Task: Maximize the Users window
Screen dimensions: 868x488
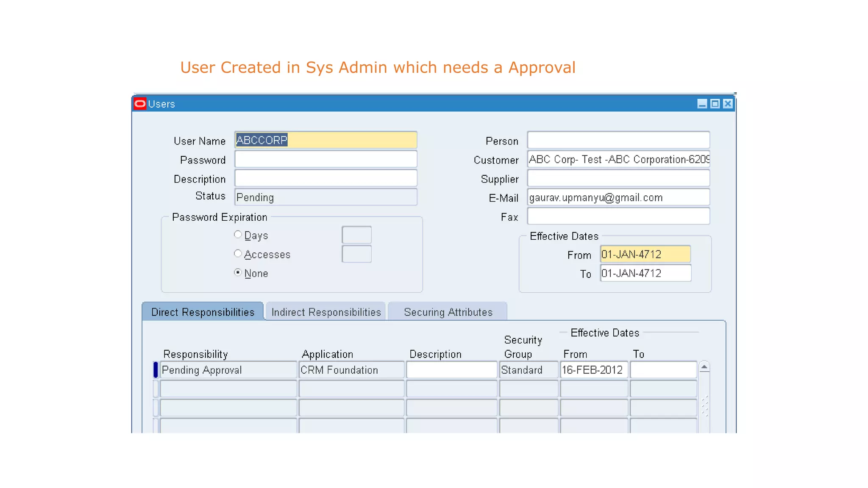Action: click(x=715, y=104)
